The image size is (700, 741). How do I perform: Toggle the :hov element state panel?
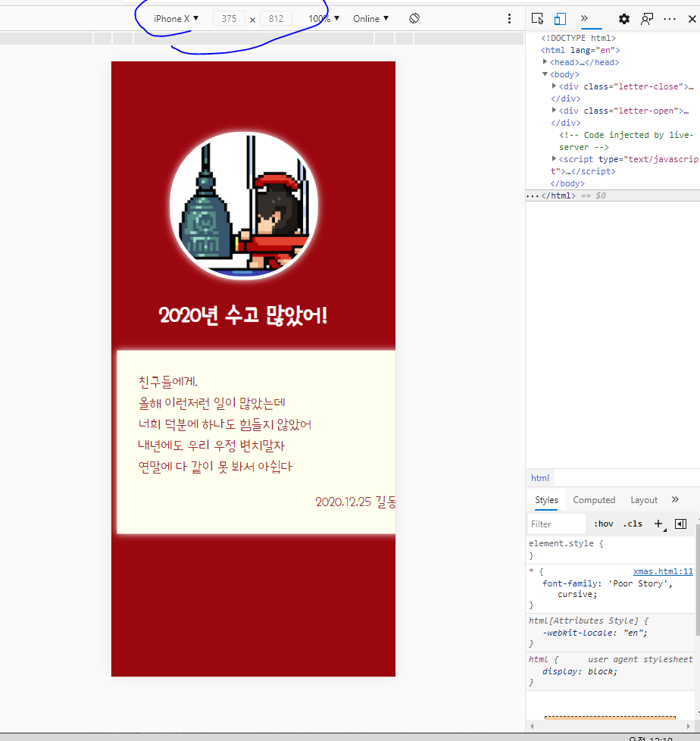click(x=604, y=524)
